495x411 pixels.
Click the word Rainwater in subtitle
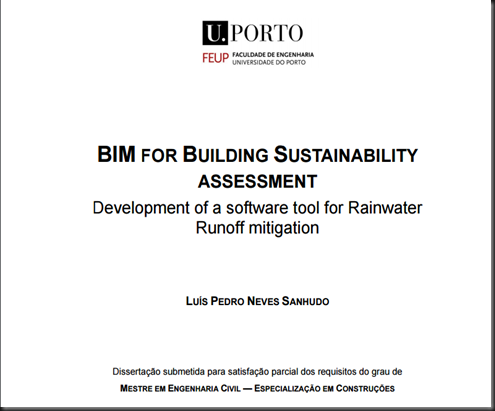385,208
